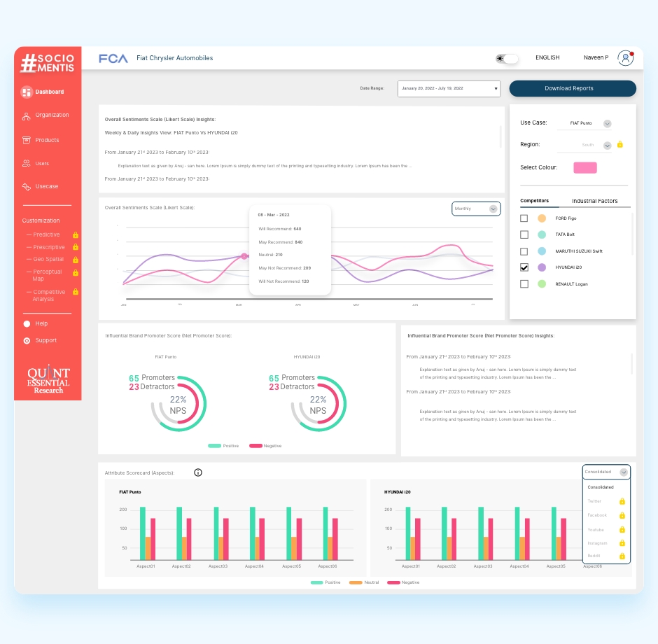Screen dimensions: 658x644
Task: Open the Date Range dropdown
Action: click(449, 88)
